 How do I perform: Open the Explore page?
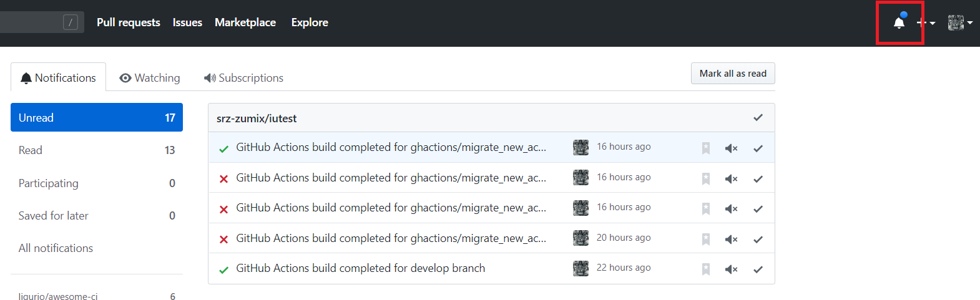[310, 22]
